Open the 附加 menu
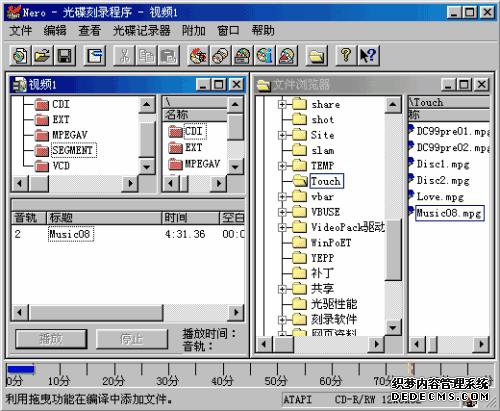The height and width of the screenshot is (411, 500). (x=194, y=31)
